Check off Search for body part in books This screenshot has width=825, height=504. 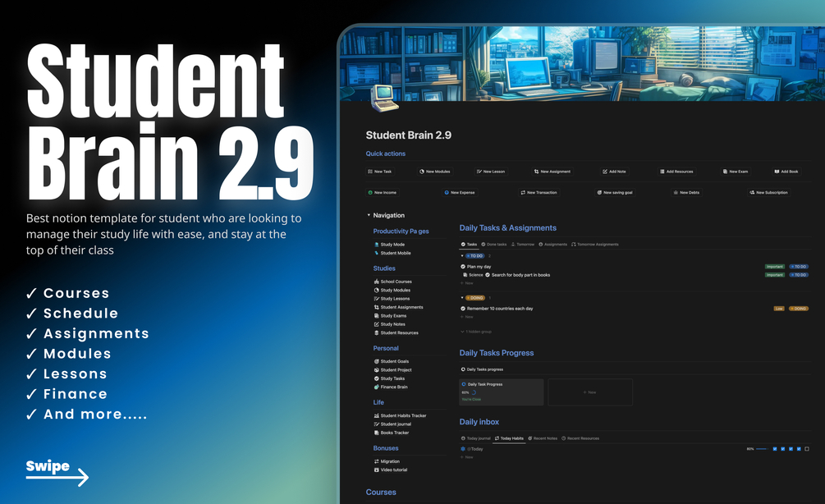[488, 275]
